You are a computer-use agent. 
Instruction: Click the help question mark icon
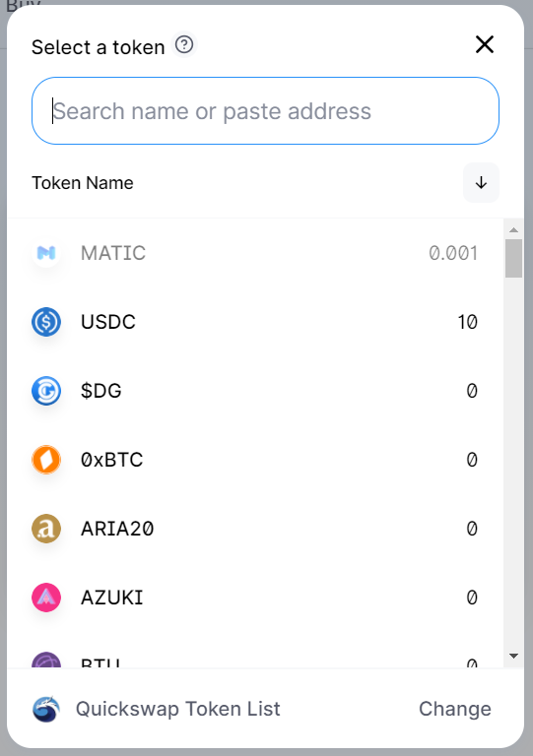tap(184, 45)
